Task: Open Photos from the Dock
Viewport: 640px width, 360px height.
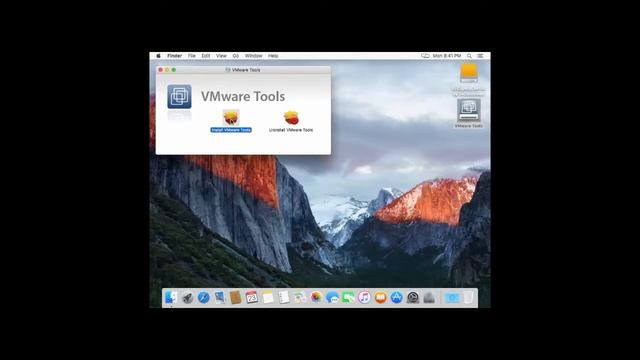Action: tap(316, 298)
